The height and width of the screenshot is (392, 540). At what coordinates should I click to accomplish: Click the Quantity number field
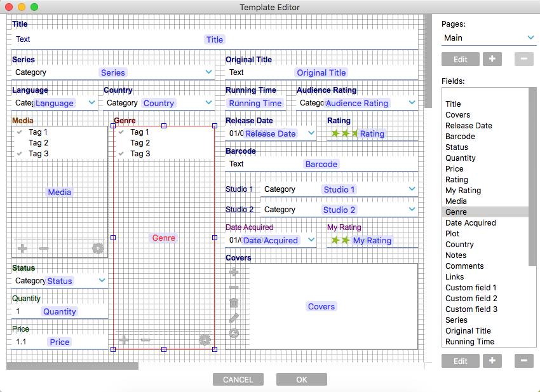pyautogui.click(x=60, y=311)
